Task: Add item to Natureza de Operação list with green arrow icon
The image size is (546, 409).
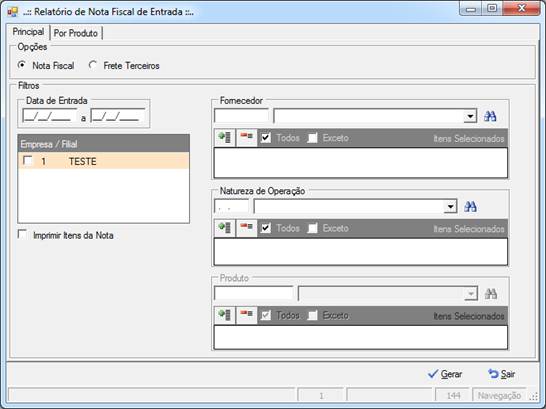Action: click(225, 228)
